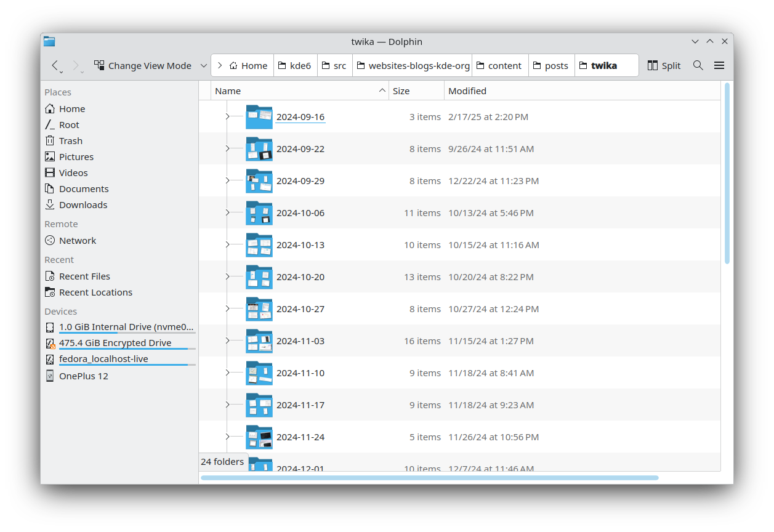774x532 pixels.
Task: Open the 475.4 GiB Encrypted Drive
Action: coord(115,343)
